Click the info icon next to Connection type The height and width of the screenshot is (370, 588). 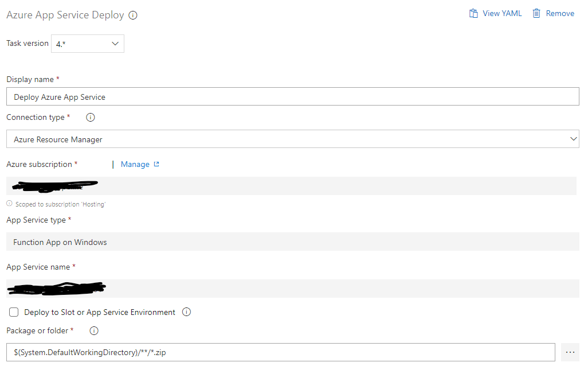pos(90,117)
